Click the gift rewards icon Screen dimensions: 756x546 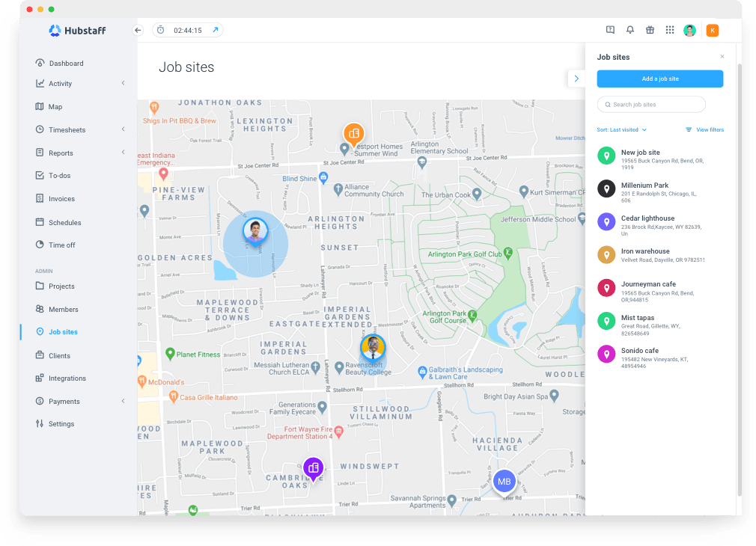coord(650,30)
